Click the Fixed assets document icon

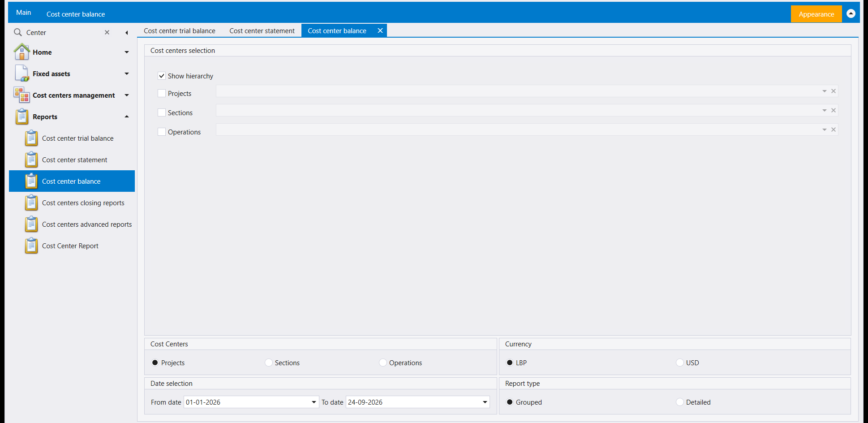point(21,73)
